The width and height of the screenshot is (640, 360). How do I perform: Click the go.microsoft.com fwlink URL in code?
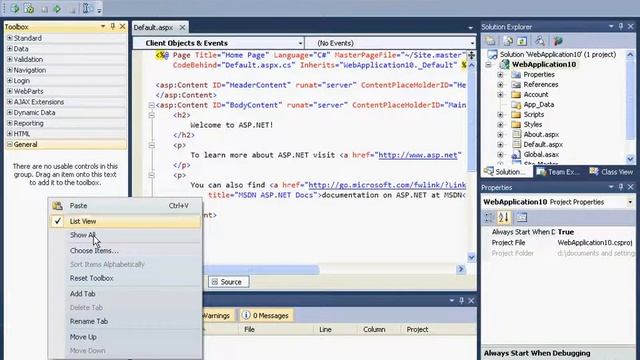387,185
